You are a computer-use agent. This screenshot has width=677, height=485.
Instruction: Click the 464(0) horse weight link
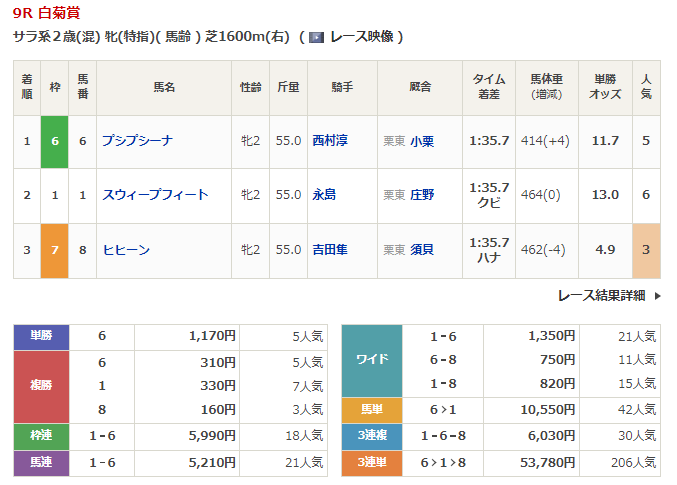coord(540,195)
